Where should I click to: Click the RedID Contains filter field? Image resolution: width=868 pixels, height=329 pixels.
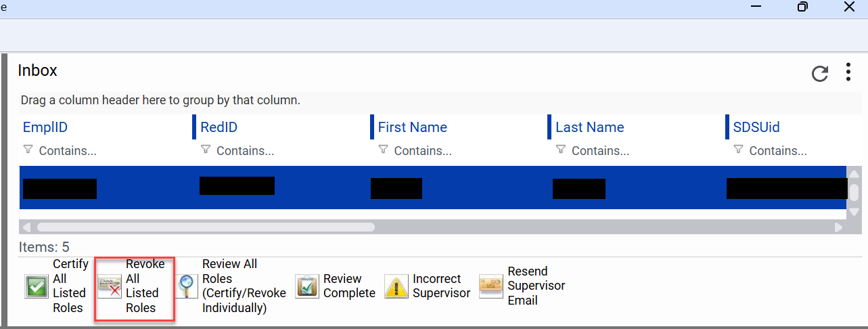pyautogui.click(x=245, y=150)
